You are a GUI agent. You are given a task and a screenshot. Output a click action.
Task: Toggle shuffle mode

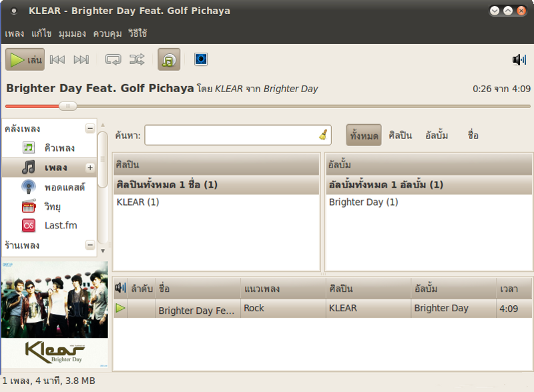coord(137,59)
